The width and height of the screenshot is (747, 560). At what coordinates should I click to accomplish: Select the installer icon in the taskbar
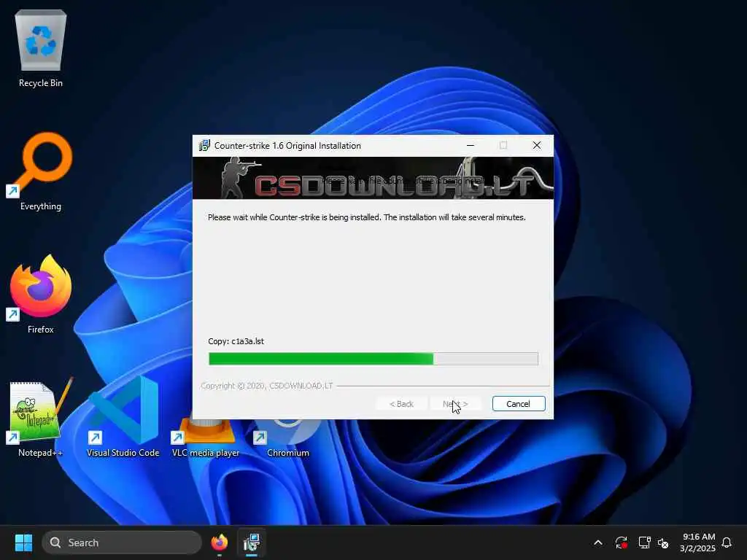point(251,542)
